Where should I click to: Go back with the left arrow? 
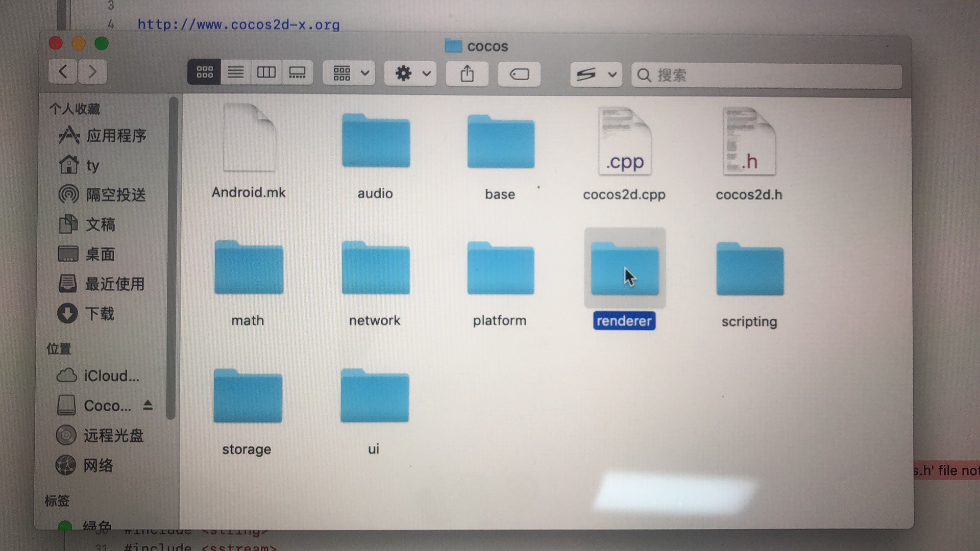[x=63, y=71]
